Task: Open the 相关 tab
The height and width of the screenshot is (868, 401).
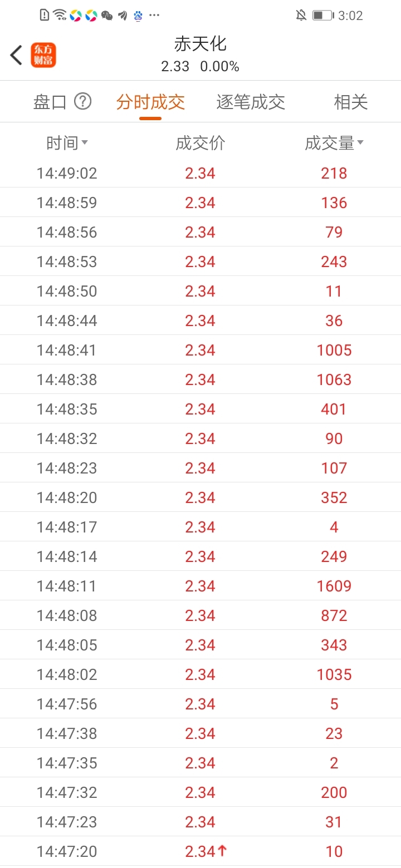Action: click(x=351, y=102)
